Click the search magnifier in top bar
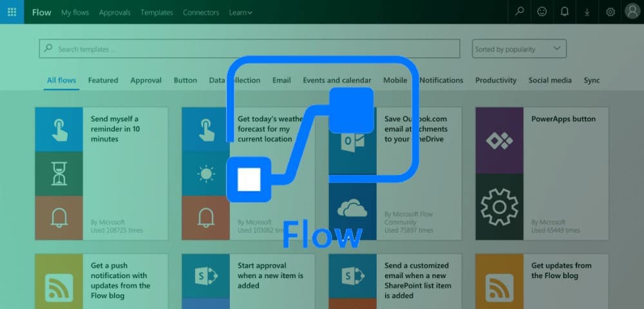Image resolution: width=644 pixels, height=309 pixels. (520, 12)
